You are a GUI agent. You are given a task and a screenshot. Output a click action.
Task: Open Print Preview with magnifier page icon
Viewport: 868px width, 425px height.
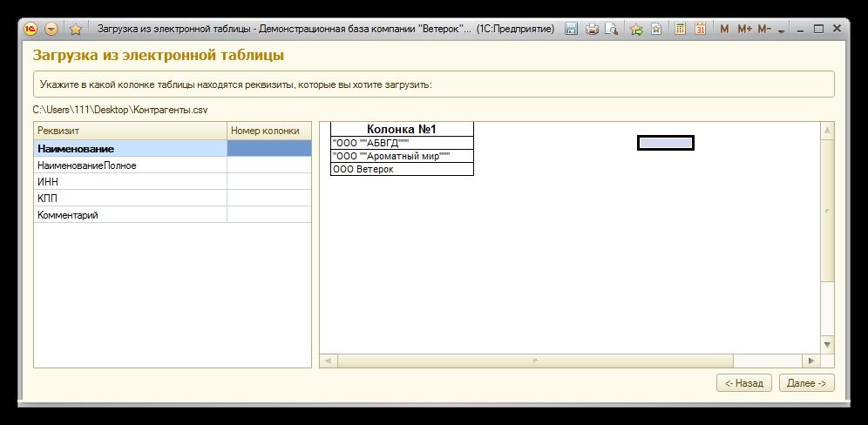pyautogui.click(x=612, y=29)
